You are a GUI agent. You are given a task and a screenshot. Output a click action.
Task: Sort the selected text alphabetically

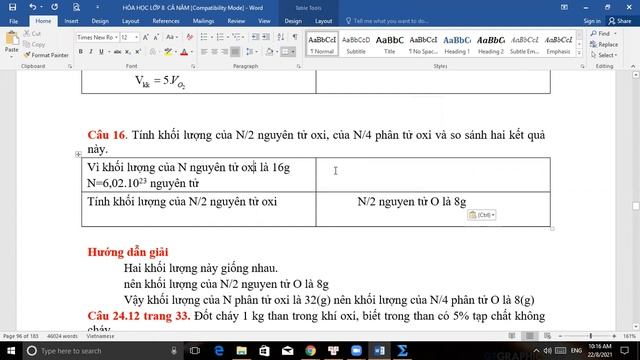point(281,37)
